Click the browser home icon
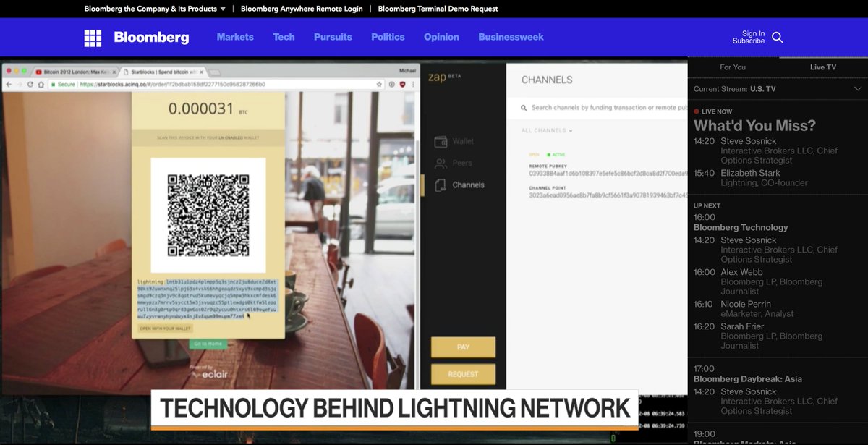 [41, 84]
